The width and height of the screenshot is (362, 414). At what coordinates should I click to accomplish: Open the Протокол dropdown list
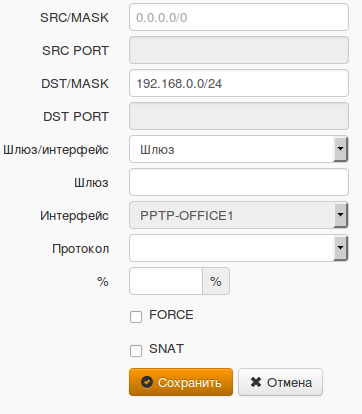click(x=239, y=248)
